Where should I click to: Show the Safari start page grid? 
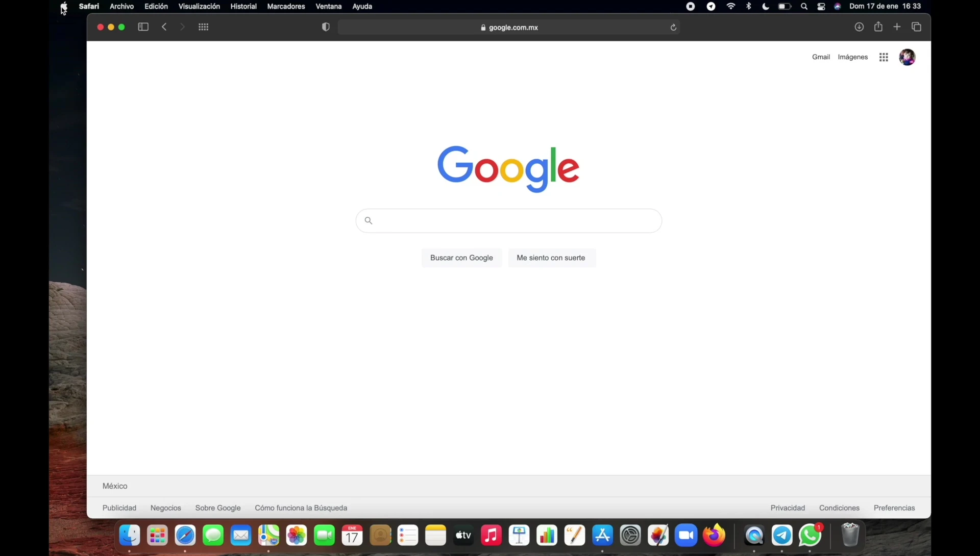[203, 27]
